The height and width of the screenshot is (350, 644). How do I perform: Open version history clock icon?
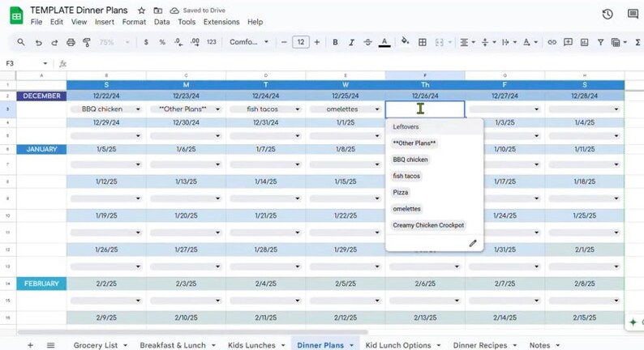point(608,15)
